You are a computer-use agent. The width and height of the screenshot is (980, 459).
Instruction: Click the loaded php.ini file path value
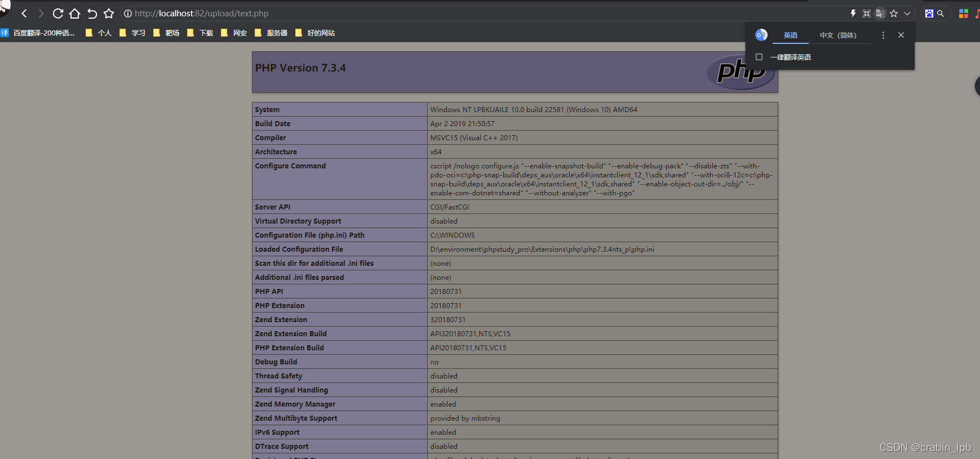tap(542, 249)
